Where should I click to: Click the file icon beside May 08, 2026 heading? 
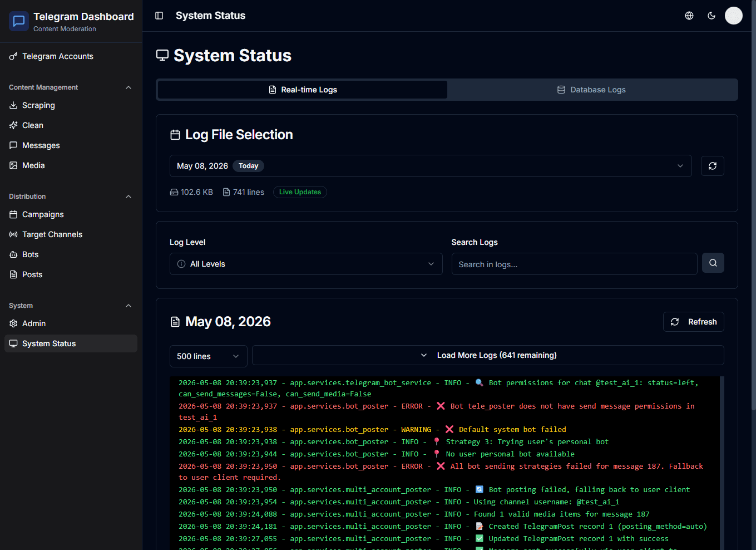click(175, 322)
